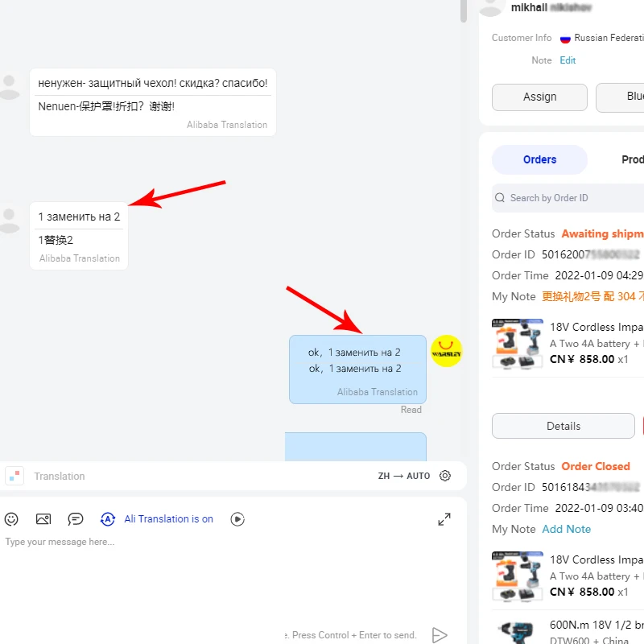Viewport: 644px width, 644px height.
Task: Toggle the Ali Translation icon
Action: point(108,519)
